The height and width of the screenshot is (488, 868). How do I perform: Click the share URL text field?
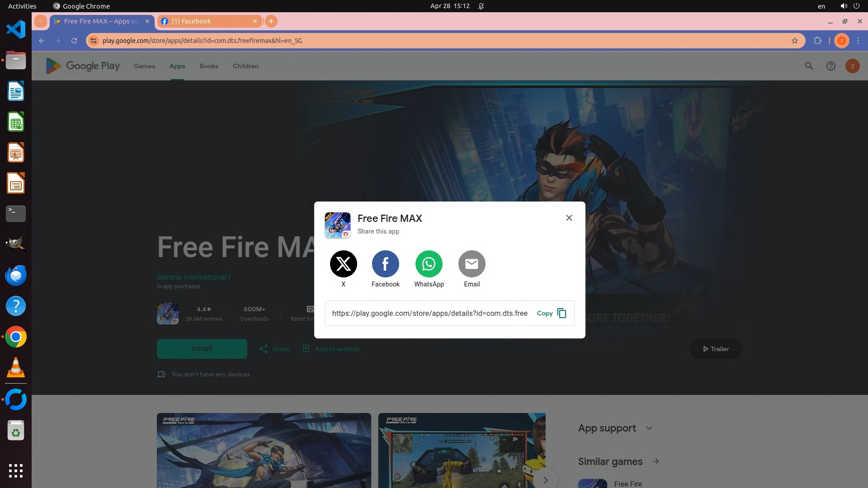coord(429,313)
